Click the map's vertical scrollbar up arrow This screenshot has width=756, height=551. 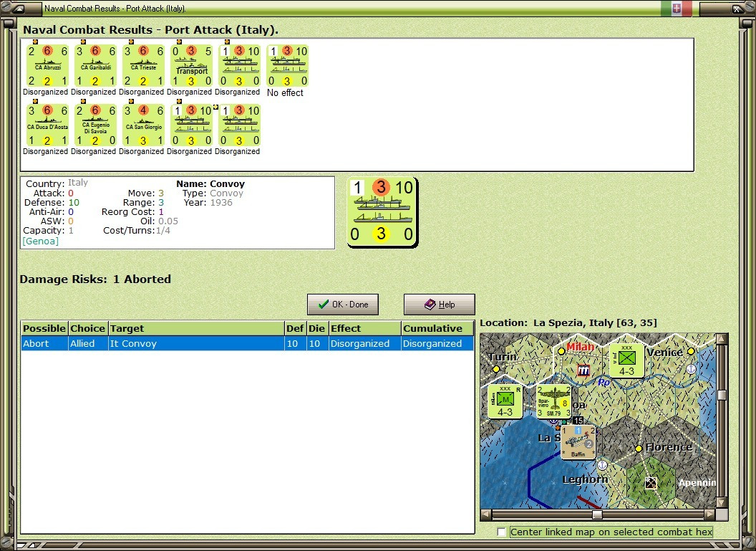pos(722,339)
